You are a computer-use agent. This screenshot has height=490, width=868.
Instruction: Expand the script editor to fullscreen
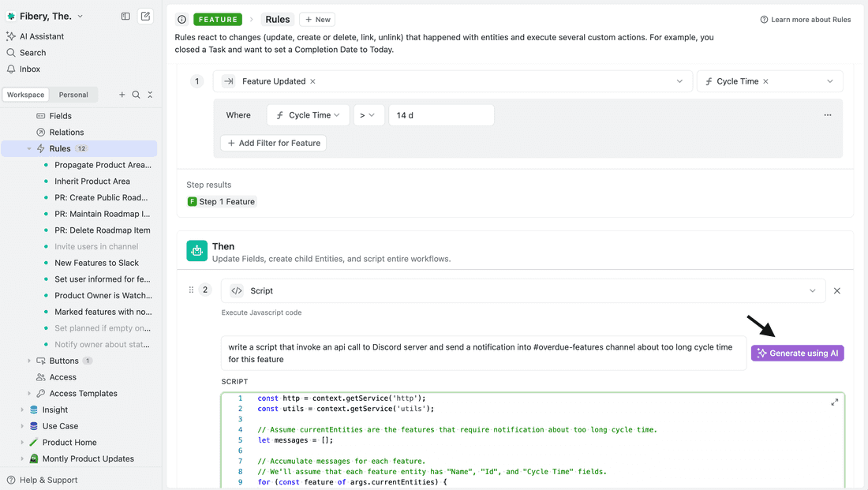coord(834,402)
